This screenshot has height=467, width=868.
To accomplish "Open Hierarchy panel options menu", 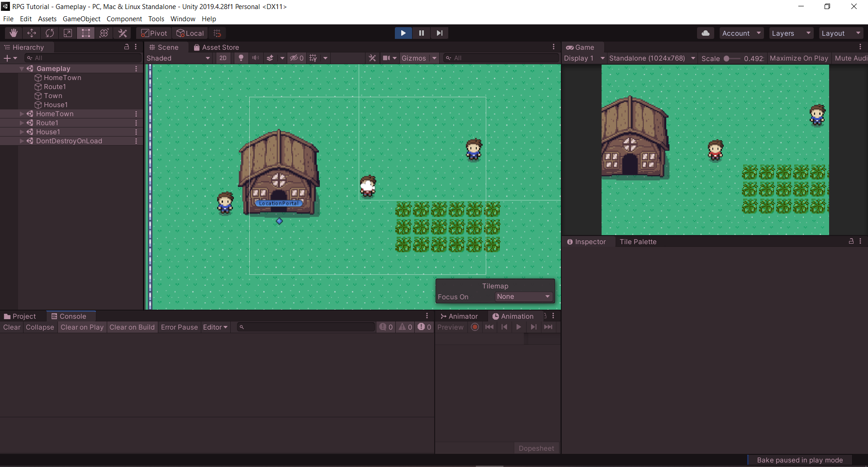I will (136, 47).
